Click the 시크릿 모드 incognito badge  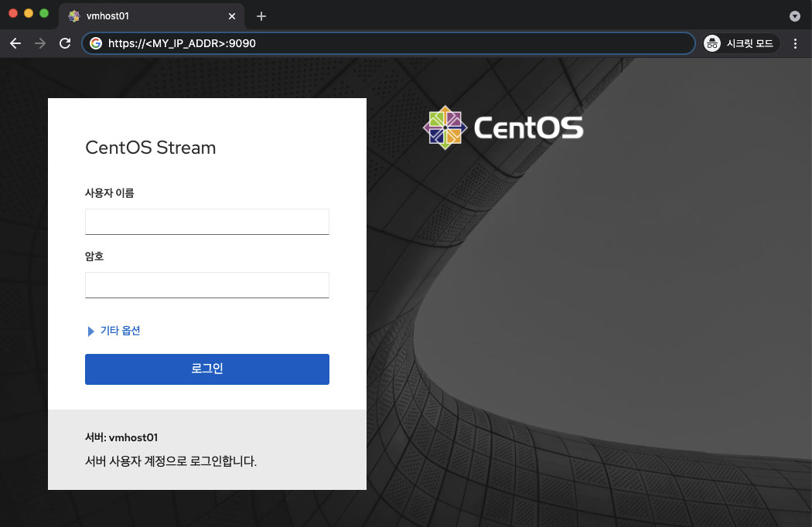741,43
